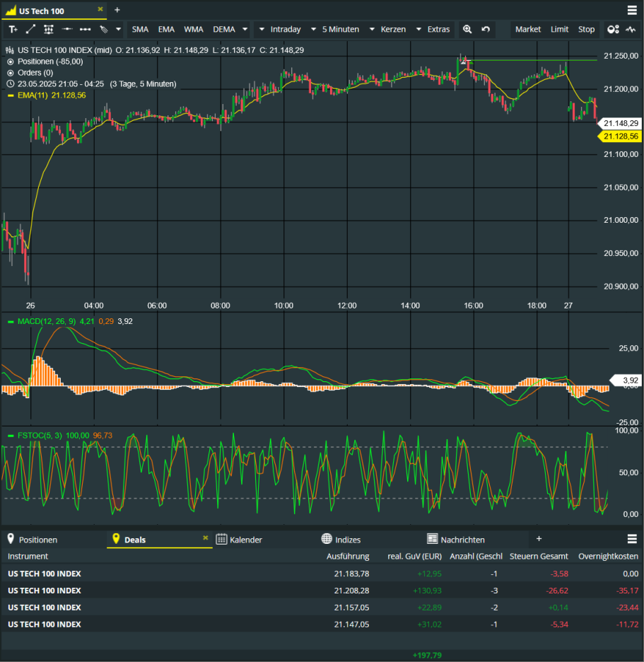The image size is (644, 662).
Task: Open the chart settings circles icon
Action: [613, 29]
